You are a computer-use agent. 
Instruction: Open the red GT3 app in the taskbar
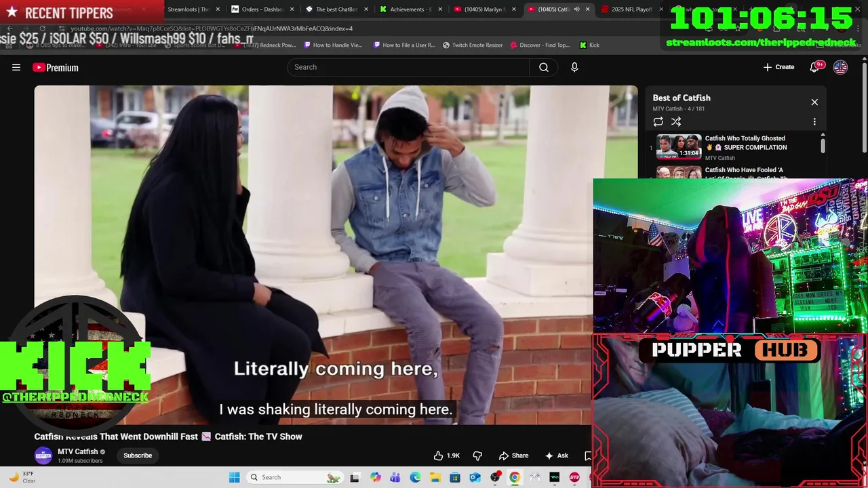574,477
